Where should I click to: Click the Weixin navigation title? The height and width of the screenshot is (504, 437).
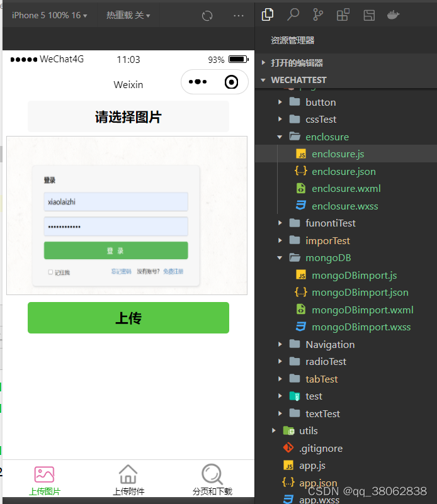[128, 84]
